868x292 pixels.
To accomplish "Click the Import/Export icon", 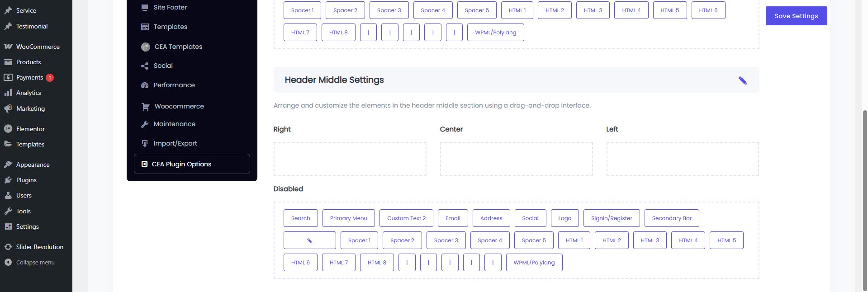I will point(145,143).
